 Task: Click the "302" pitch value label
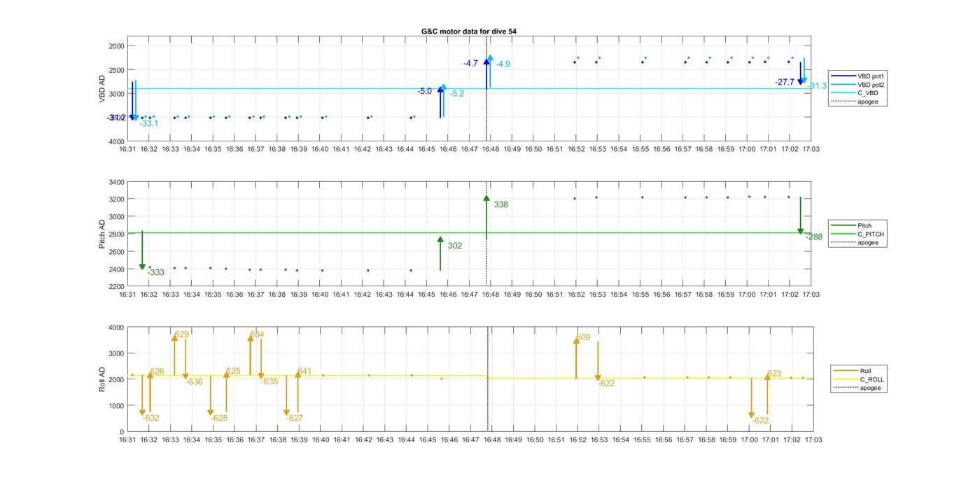point(455,246)
